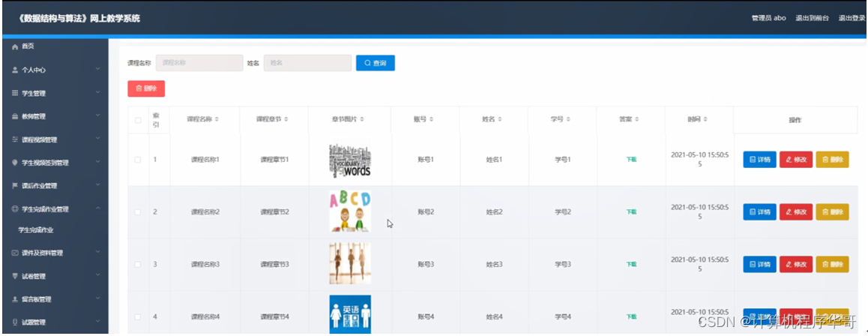Open 详情 for 课程名称1 row
This screenshot has width=868, height=336.
759,160
